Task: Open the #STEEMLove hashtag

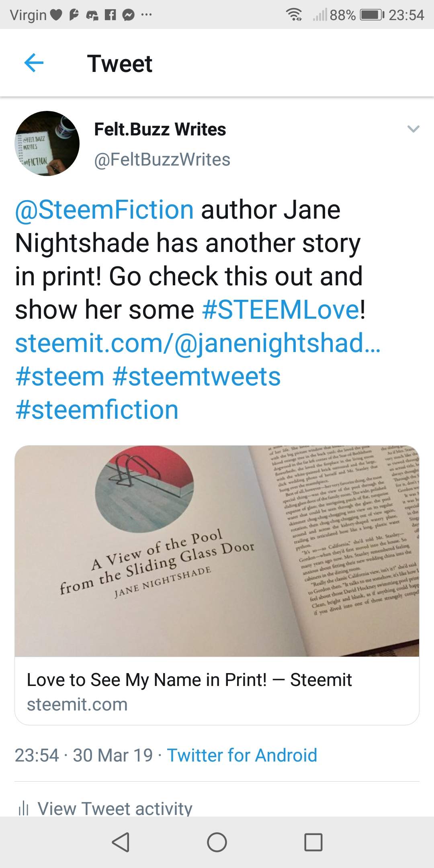Action: click(x=281, y=310)
